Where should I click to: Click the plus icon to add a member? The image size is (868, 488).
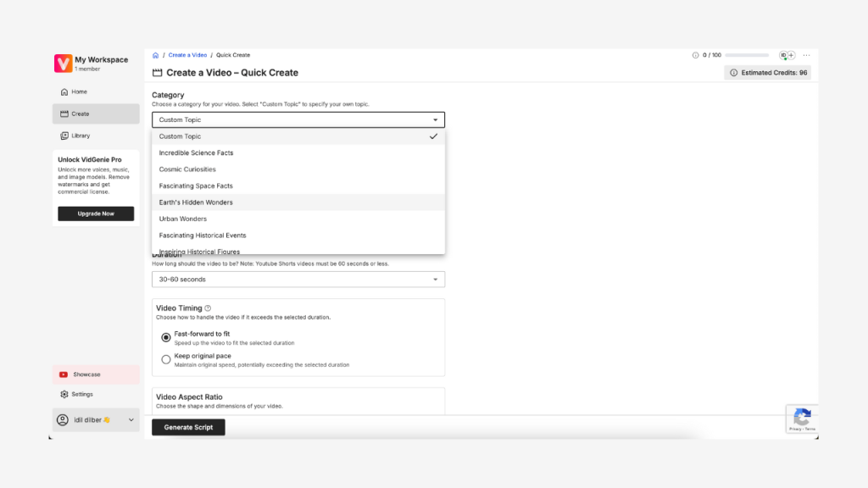tap(792, 55)
